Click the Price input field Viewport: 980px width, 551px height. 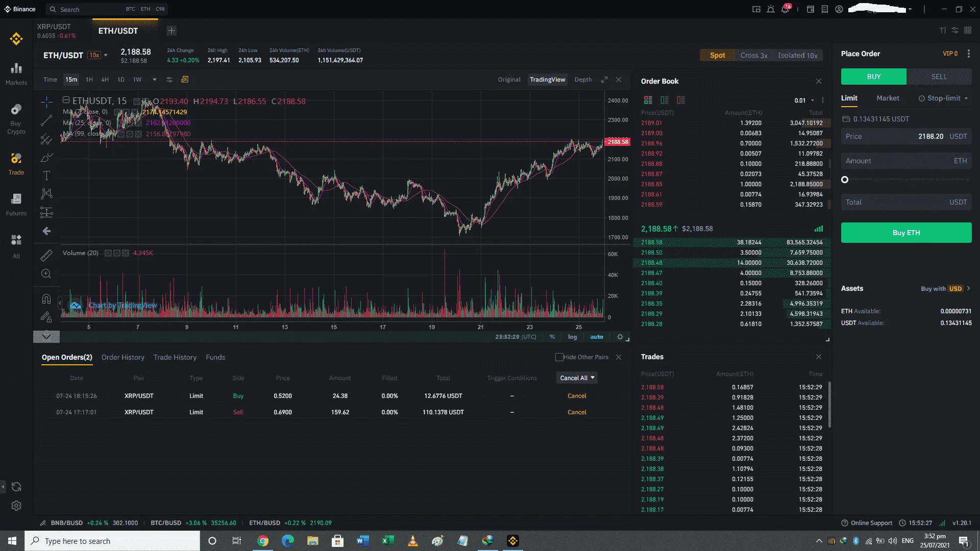click(906, 136)
